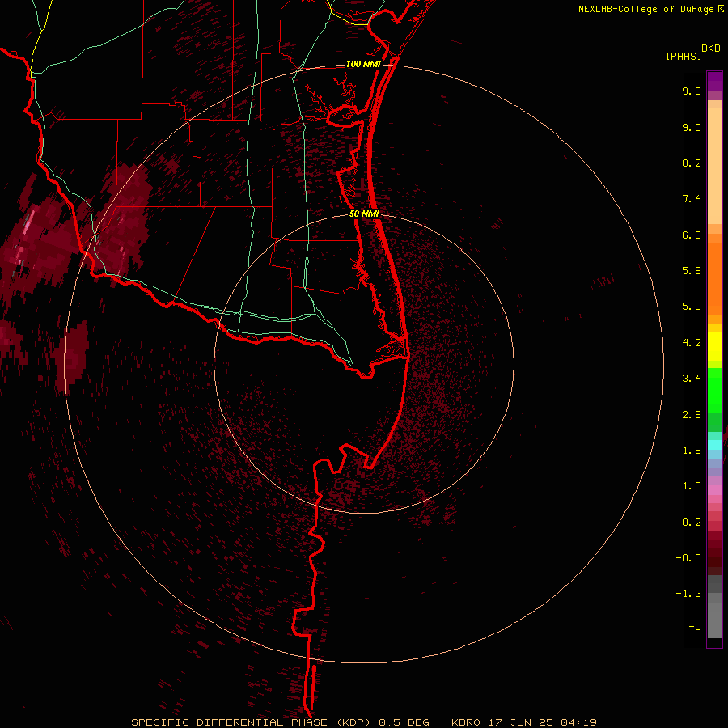
Task: Click the 9.8 value on the color scale
Action: pyautogui.click(x=692, y=91)
